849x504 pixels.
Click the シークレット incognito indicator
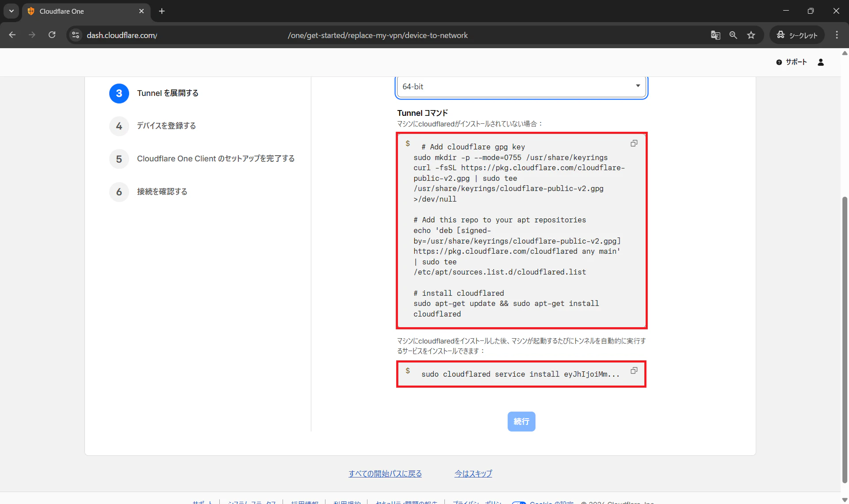click(x=797, y=35)
